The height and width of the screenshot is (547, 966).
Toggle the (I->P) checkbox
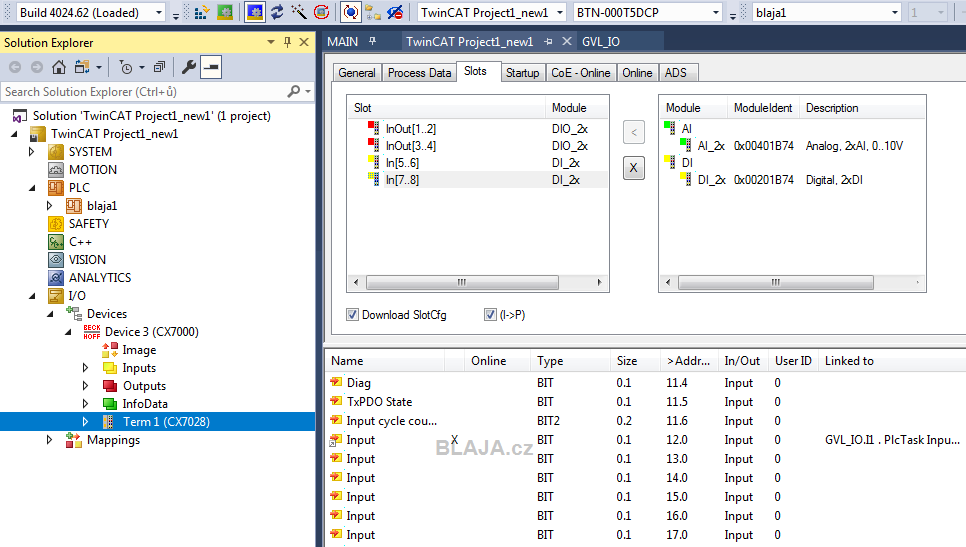[x=490, y=315]
